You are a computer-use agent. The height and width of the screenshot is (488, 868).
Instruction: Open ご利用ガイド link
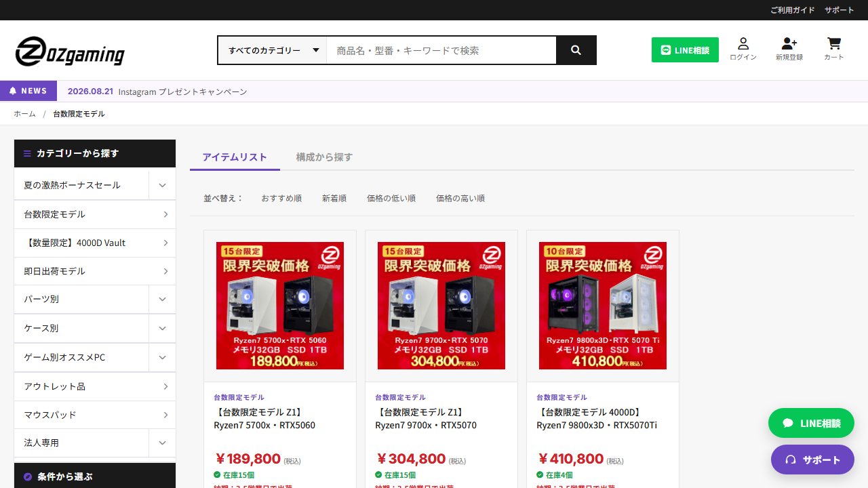(792, 10)
